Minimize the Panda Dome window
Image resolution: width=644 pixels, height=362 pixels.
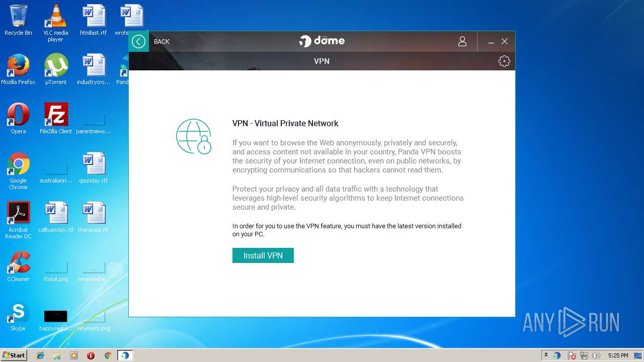(x=491, y=42)
